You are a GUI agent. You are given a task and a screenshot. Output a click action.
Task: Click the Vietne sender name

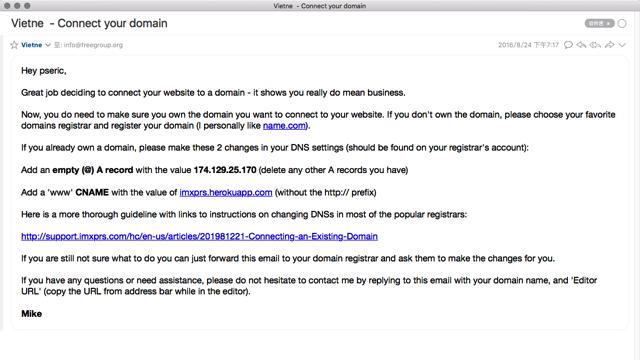[31, 45]
